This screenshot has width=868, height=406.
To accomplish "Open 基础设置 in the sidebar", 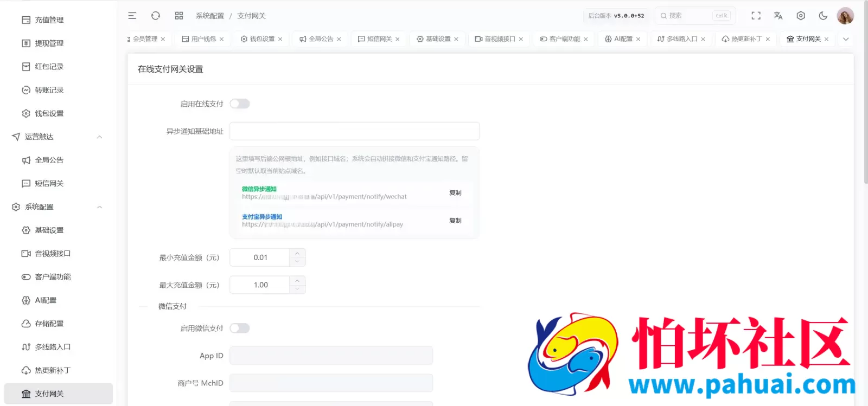I will point(58,230).
